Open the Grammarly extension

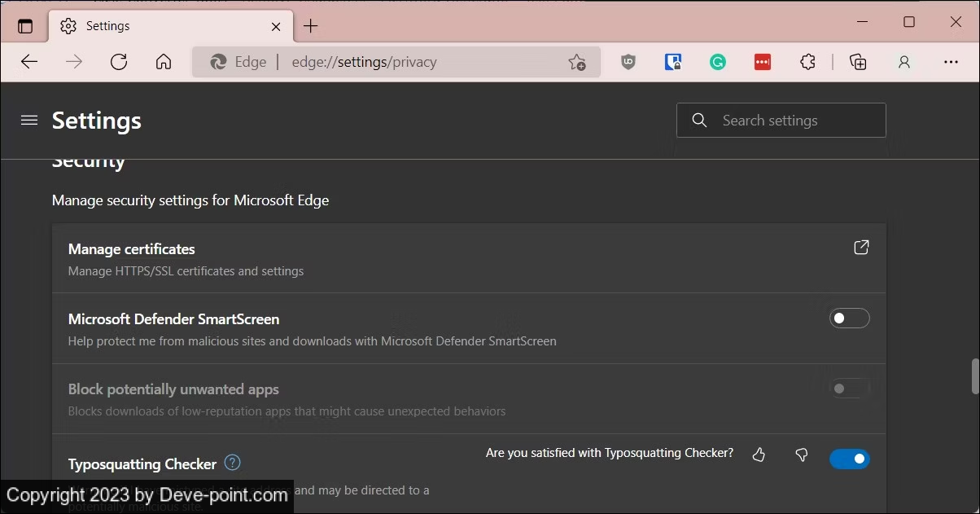(x=718, y=62)
